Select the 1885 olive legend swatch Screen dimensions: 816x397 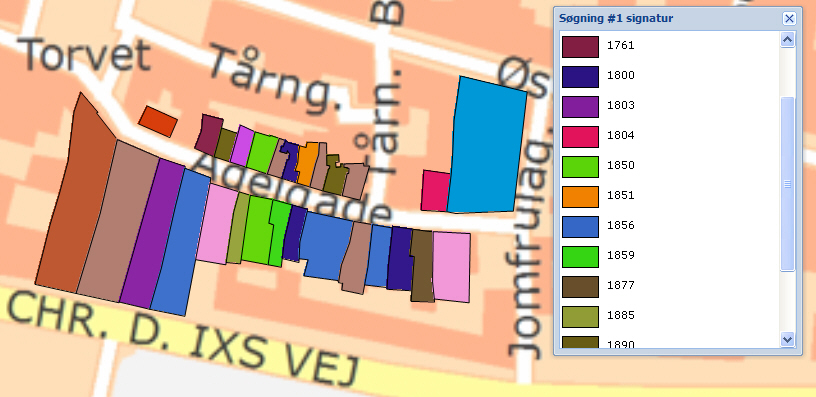coord(580,317)
